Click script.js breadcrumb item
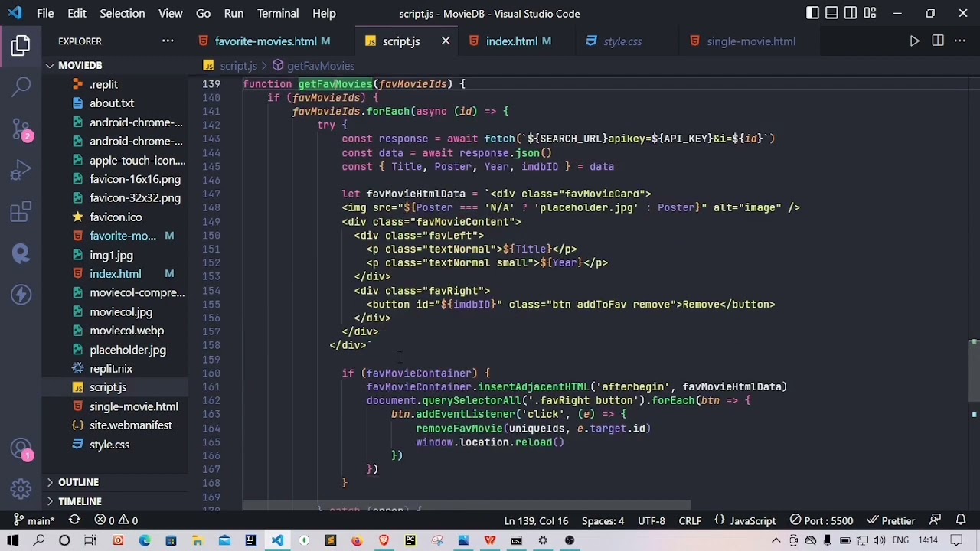The image size is (980, 551). pos(230,66)
